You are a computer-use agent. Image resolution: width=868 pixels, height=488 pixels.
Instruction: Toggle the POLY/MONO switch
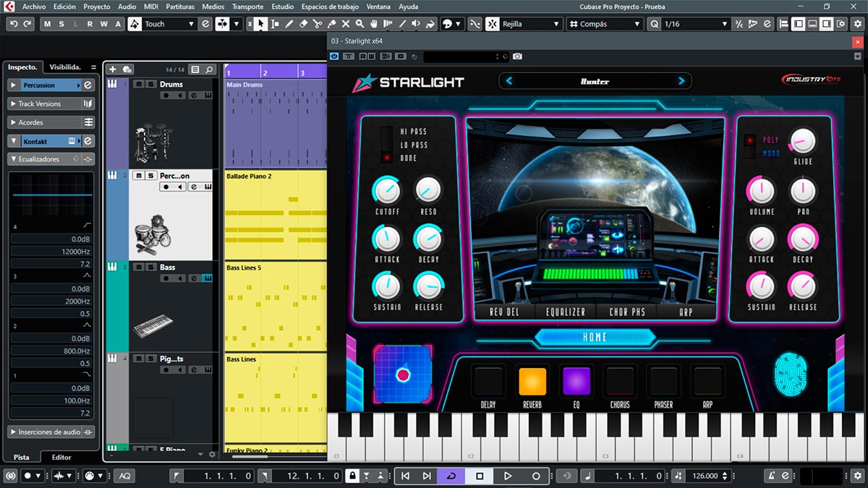coord(749,146)
